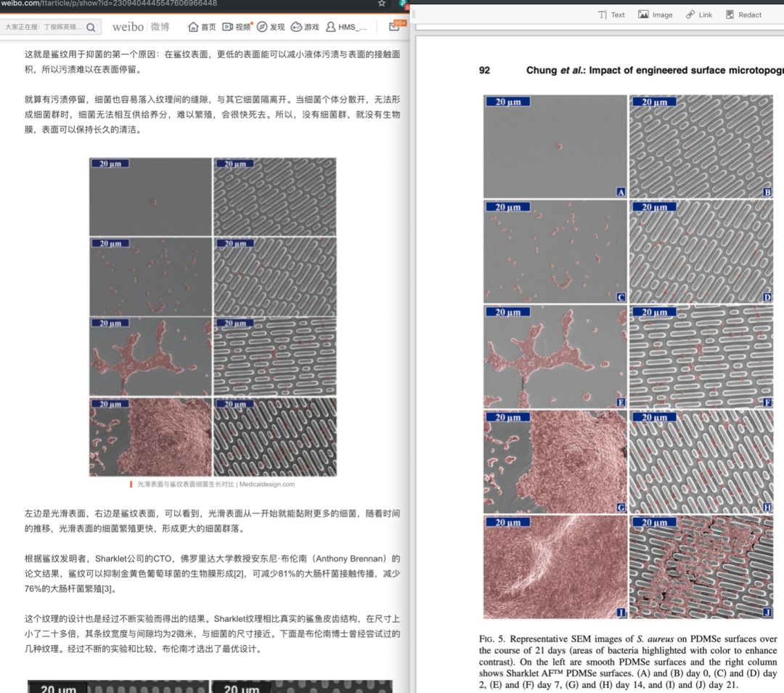The height and width of the screenshot is (693, 784).
Task: Bookmark the page with the star icon
Action: click(x=382, y=4)
